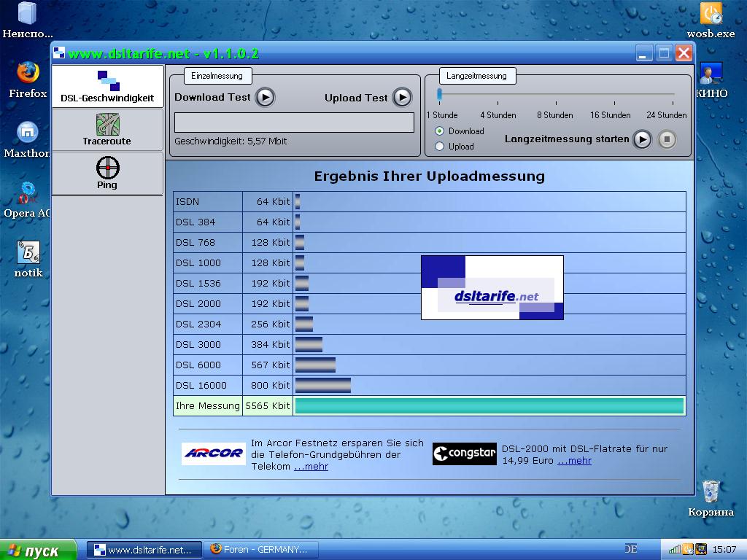Switch to the Traceroute tab

tap(107, 130)
